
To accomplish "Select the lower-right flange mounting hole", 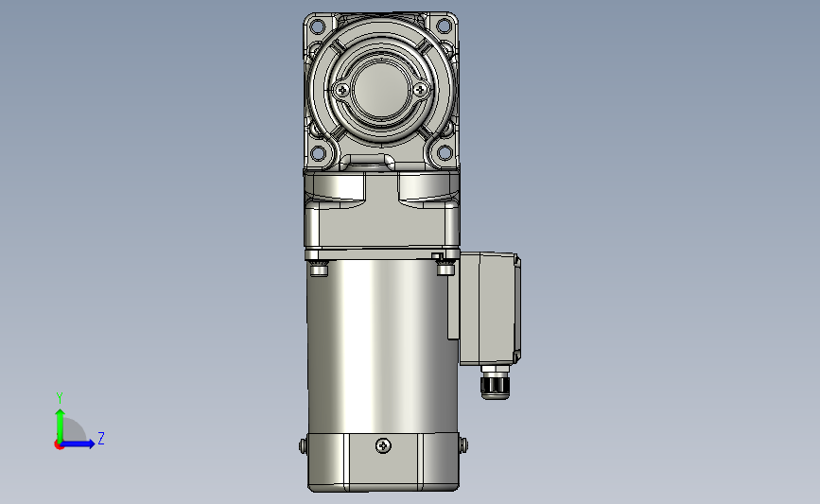I will coord(445,153).
